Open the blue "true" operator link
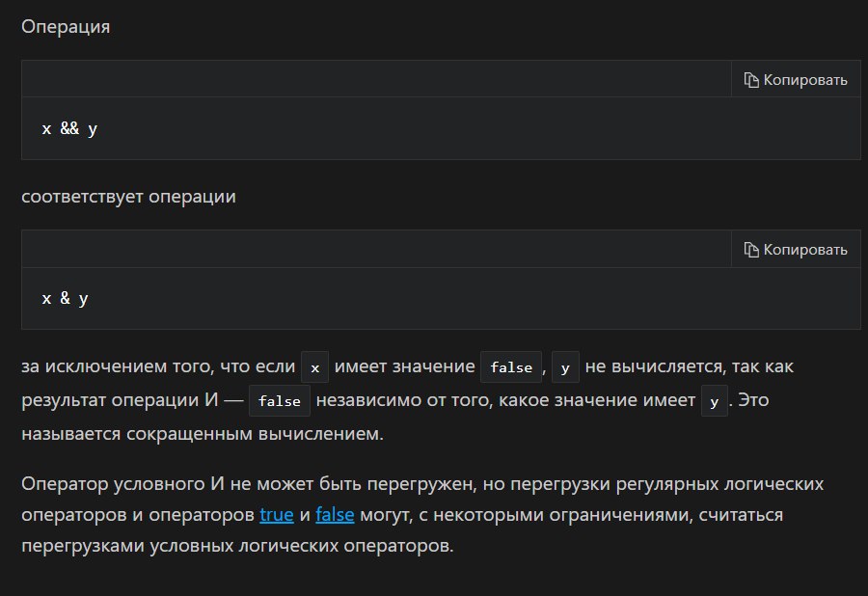Screen dimensions: 868x596 [277, 515]
